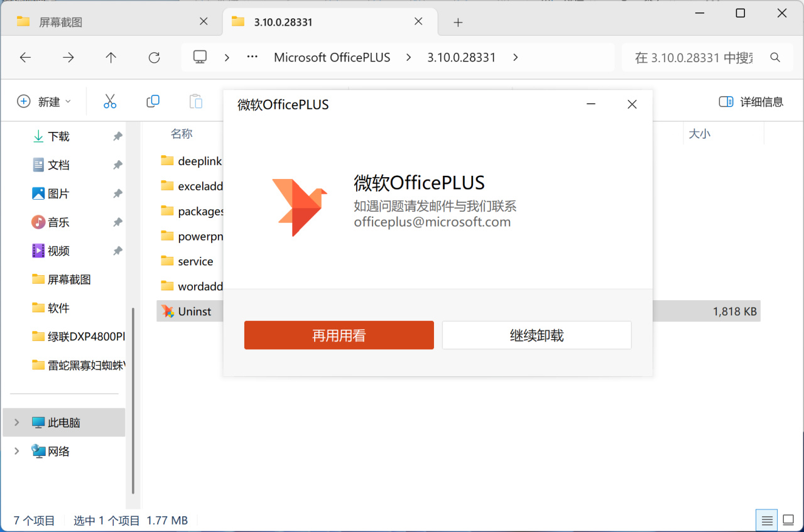Screen dimensions: 804x532
Task: Add a new Explorer tab
Action: pos(458,22)
